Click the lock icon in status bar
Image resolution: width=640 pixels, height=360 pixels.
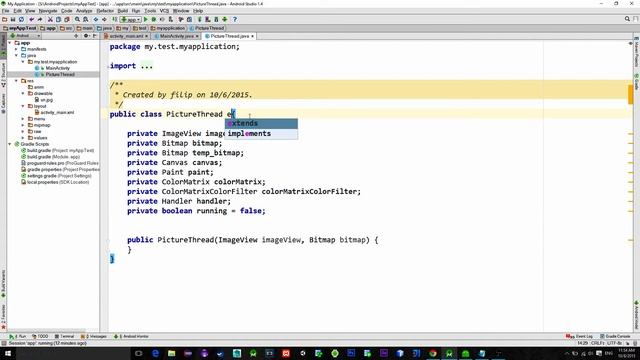tap(628, 343)
